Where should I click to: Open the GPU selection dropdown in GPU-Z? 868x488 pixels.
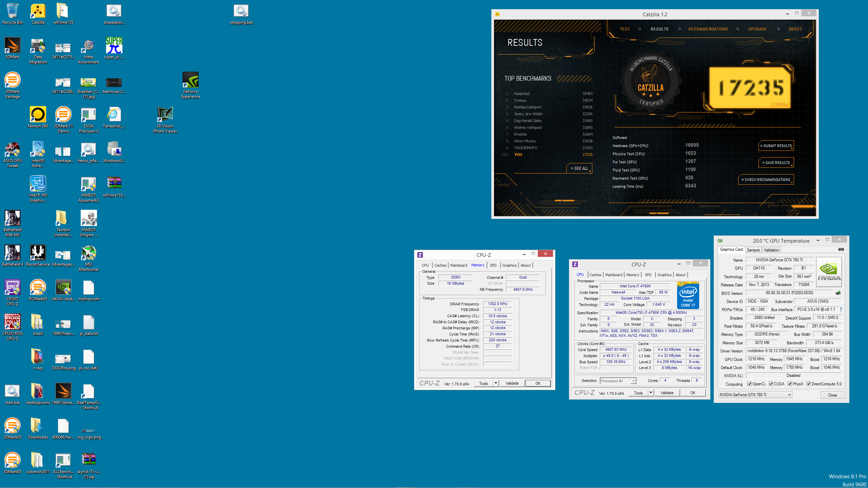coord(755,395)
